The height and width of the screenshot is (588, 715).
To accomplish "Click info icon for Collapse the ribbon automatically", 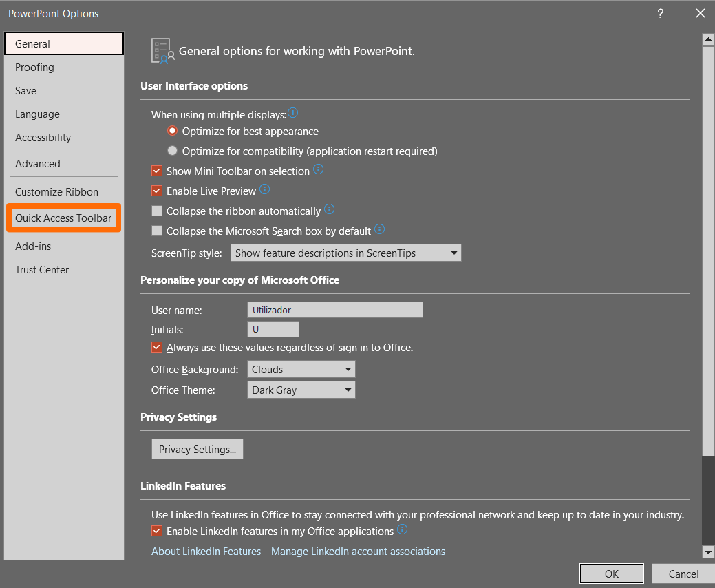I will coord(329,209).
